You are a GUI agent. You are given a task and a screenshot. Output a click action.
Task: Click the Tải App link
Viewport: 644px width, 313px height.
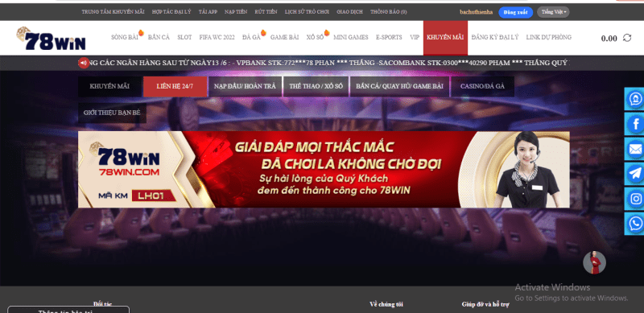pos(208,12)
